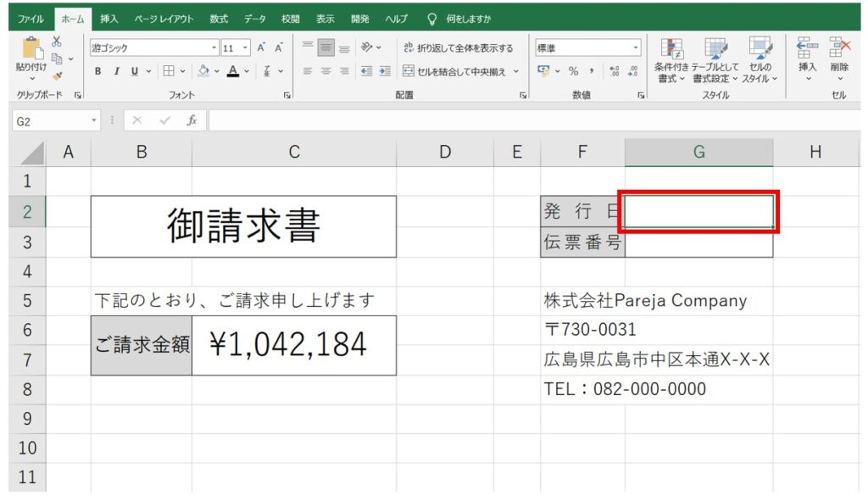Click the Increase Decimal icon
The width and height of the screenshot is (868, 496).
(x=615, y=71)
